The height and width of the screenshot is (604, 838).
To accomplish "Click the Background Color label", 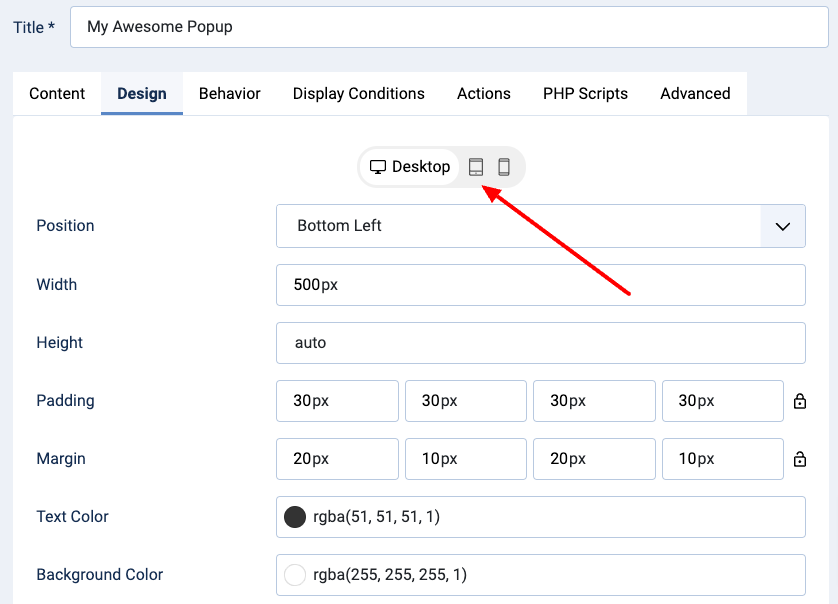I will [99, 575].
